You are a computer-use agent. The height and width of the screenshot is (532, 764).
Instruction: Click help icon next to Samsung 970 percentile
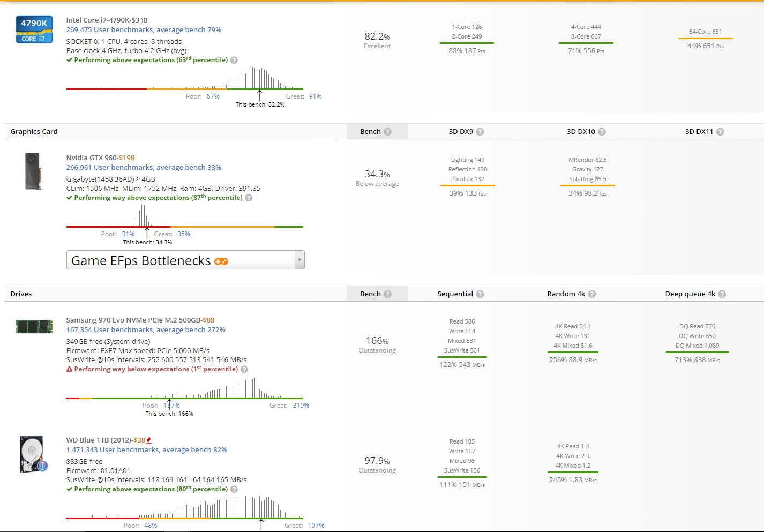click(x=244, y=369)
